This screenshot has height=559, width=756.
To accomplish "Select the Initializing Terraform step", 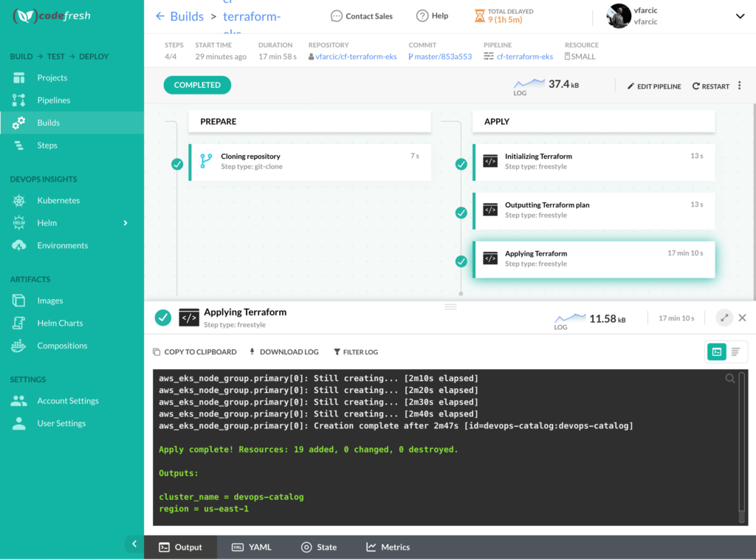I will (x=594, y=162).
